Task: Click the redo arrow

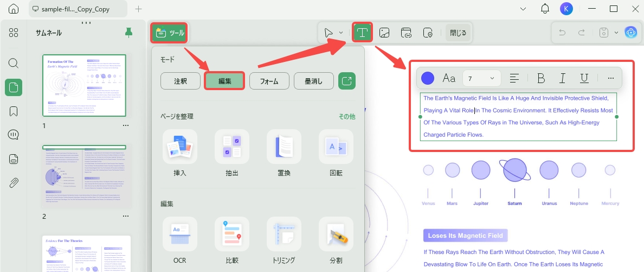Action: [x=582, y=33]
